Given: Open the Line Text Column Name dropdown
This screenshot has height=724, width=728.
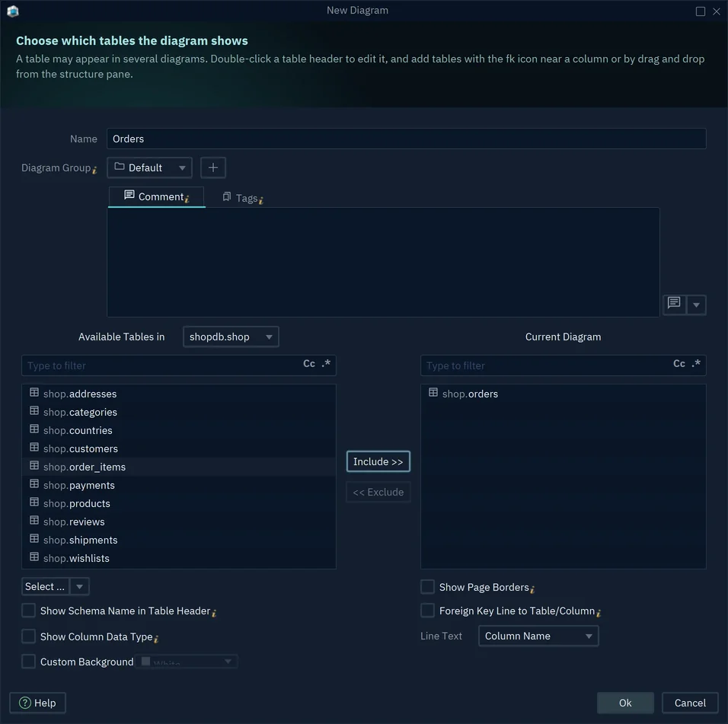Looking at the screenshot, I should point(538,636).
